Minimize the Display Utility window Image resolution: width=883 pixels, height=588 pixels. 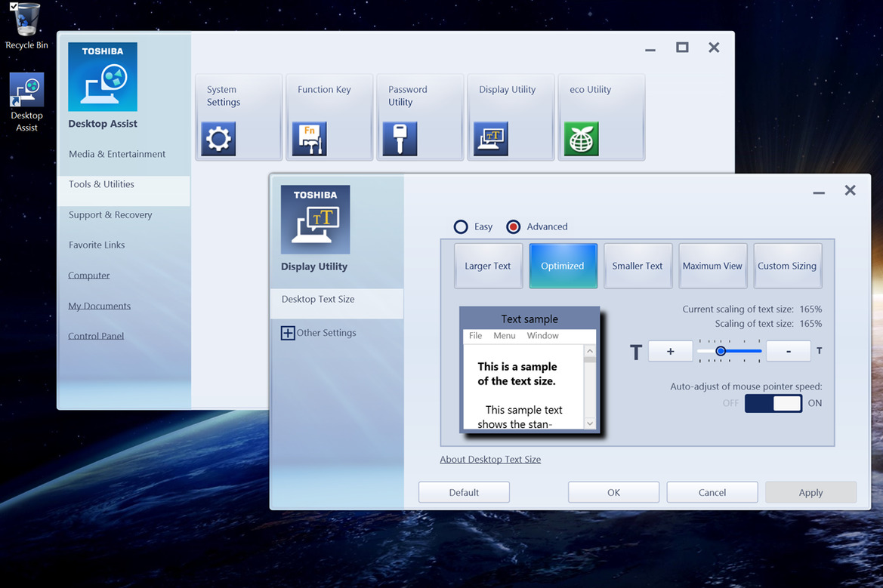819,192
